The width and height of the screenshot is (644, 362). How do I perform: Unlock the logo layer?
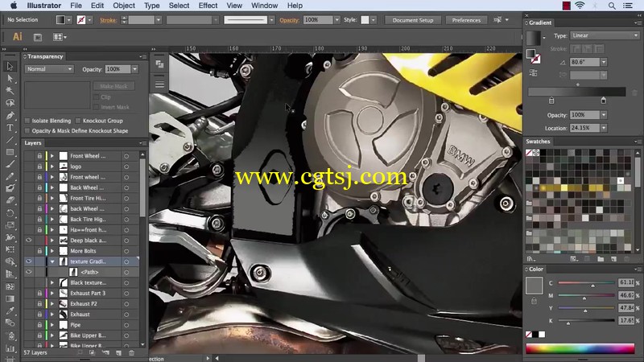coord(39,167)
